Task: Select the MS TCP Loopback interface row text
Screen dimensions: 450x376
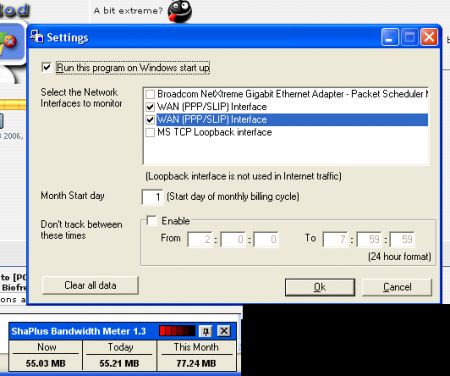Action: pyautogui.click(x=214, y=132)
